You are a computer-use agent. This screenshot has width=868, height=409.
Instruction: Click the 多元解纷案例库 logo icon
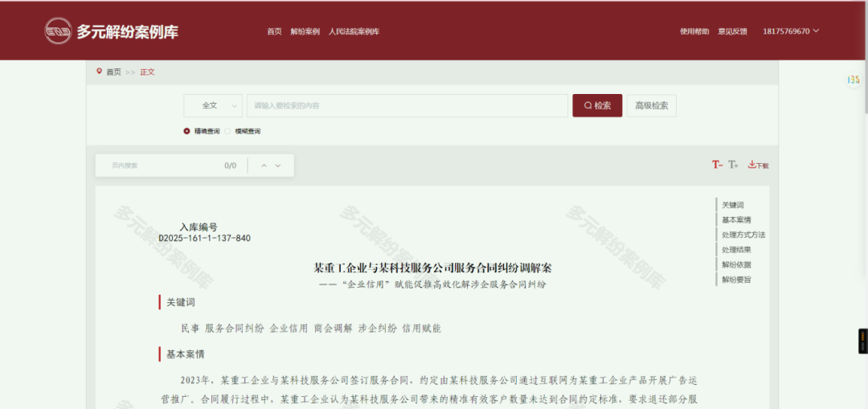pyautogui.click(x=58, y=31)
